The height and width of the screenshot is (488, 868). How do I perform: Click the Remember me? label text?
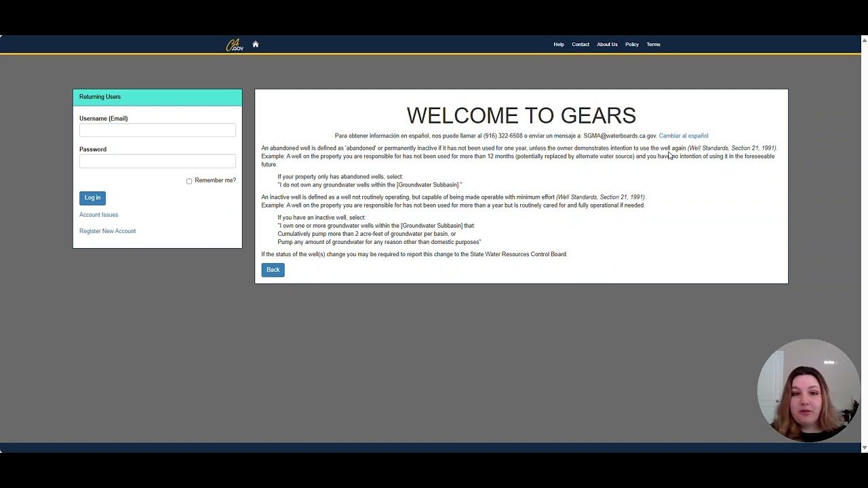tap(215, 180)
